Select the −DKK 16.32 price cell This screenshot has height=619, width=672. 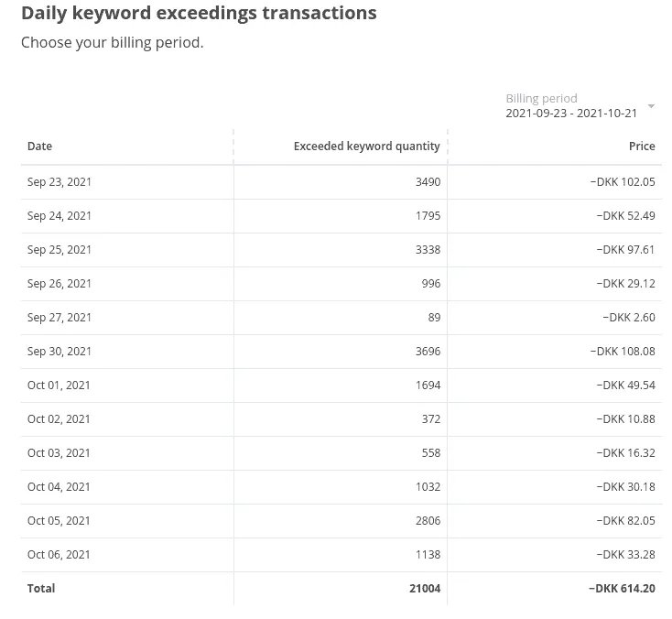[x=625, y=453]
